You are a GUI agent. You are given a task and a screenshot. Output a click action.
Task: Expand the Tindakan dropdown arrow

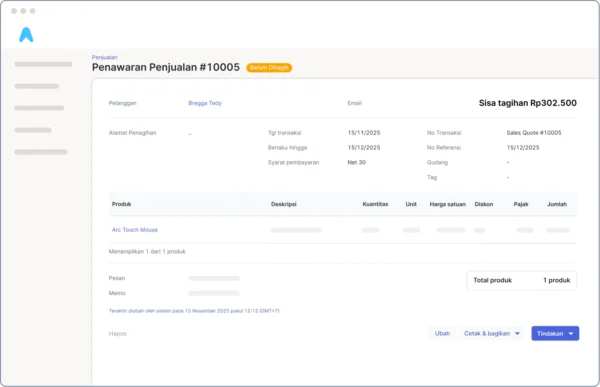571,334
